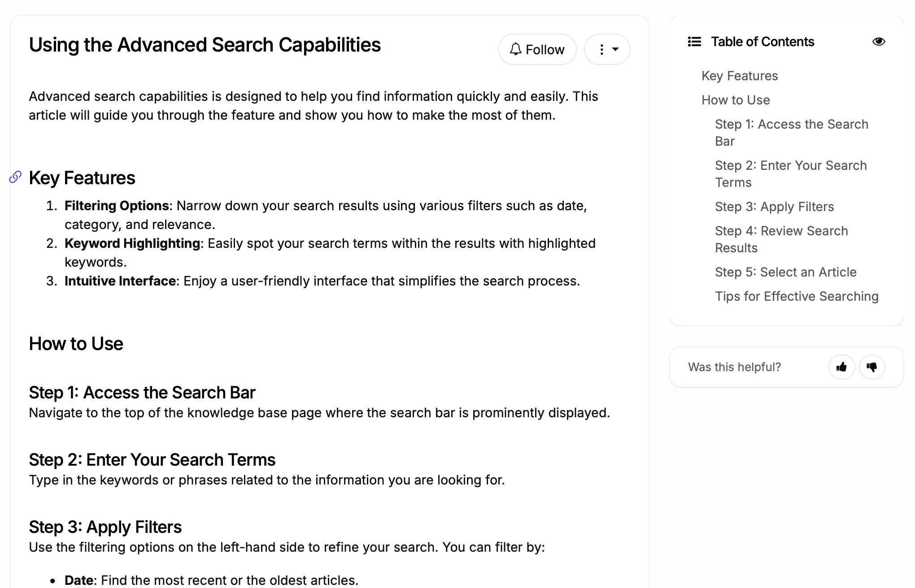The image size is (915, 588).
Task: Open the three-dot more options dropdown
Action: (x=602, y=49)
